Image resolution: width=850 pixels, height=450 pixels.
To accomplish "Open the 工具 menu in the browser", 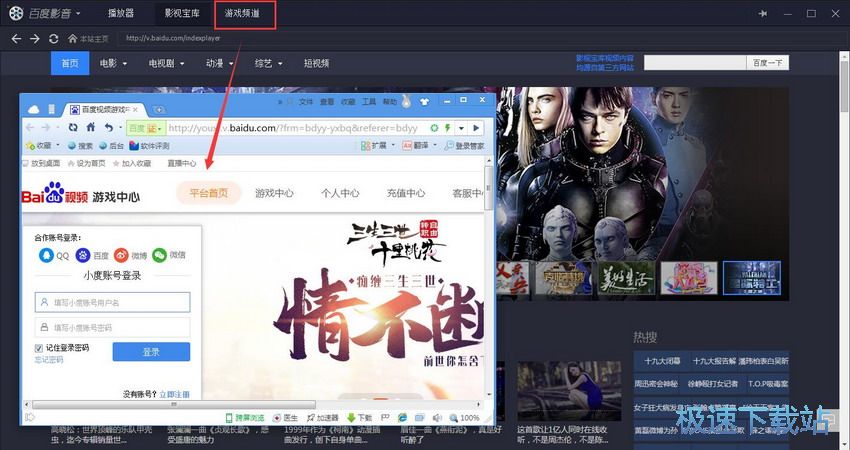I will click(369, 101).
